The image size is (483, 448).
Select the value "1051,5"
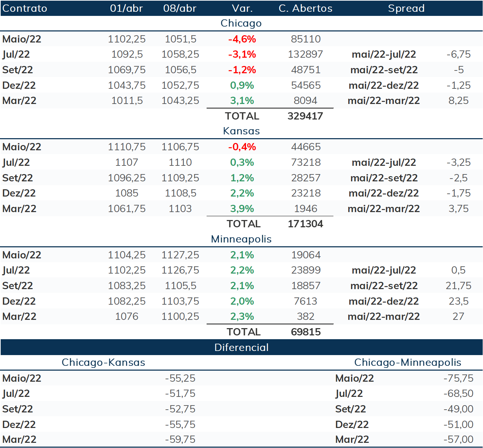180,39
